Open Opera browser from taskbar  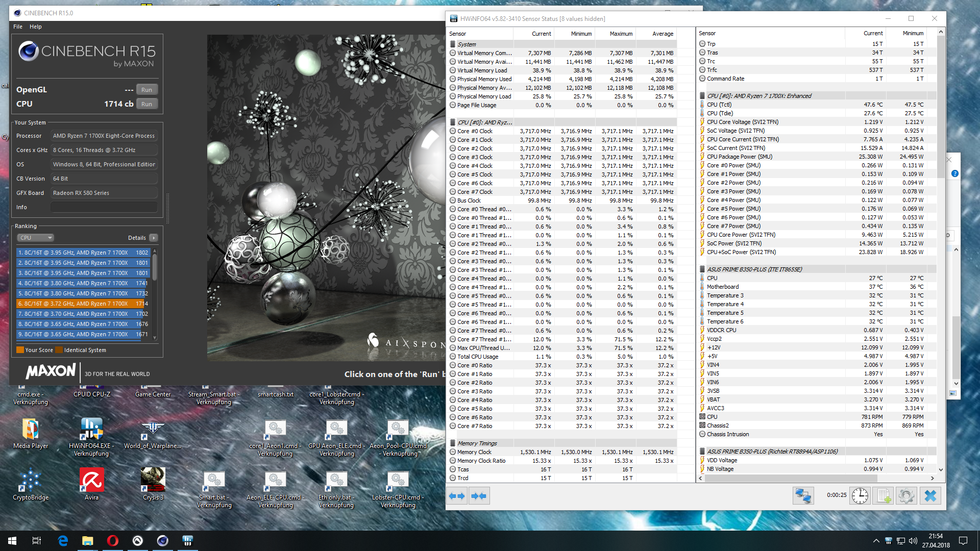pos(112,541)
